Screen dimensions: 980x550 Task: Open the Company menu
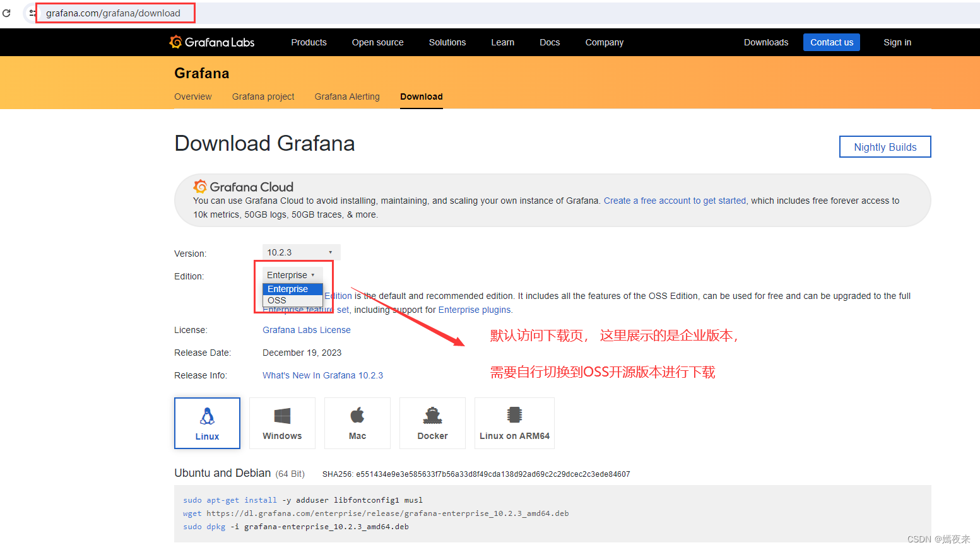pos(604,42)
